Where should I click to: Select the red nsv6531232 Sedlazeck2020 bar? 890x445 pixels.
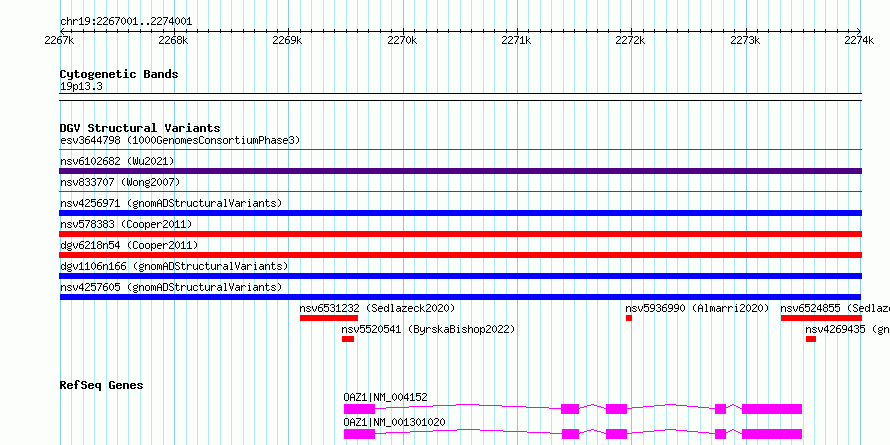pyautogui.click(x=329, y=318)
